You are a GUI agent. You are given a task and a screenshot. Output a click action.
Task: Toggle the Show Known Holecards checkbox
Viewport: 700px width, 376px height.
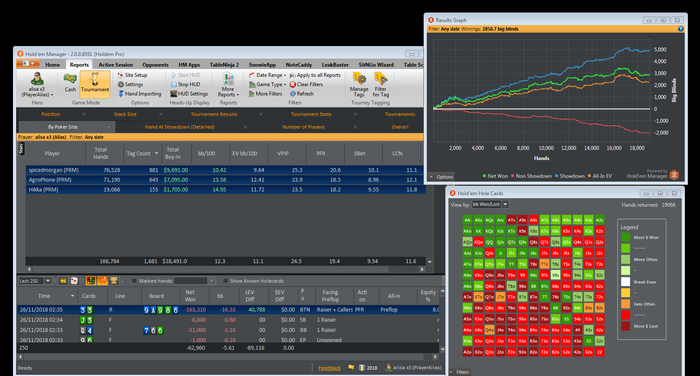(x=225, y=281)
